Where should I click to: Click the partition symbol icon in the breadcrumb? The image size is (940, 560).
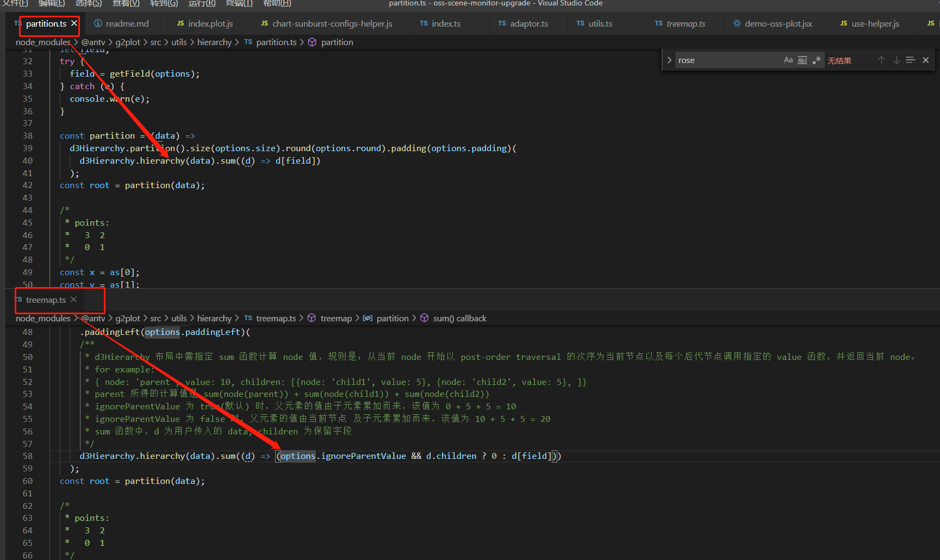pos(312,42)
